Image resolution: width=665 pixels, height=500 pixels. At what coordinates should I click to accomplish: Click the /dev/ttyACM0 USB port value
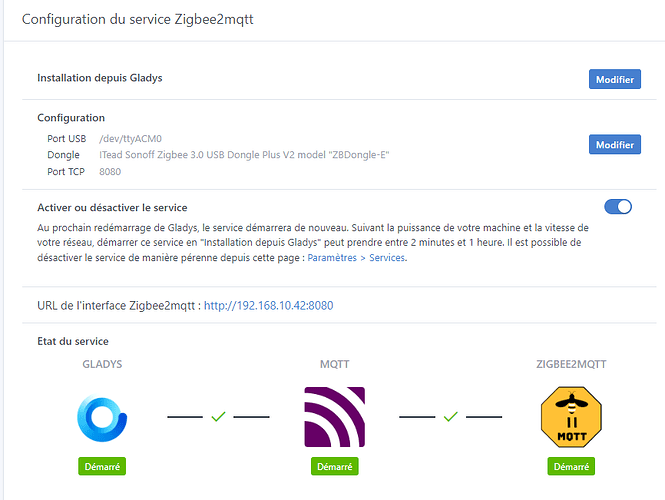[130, 138]
